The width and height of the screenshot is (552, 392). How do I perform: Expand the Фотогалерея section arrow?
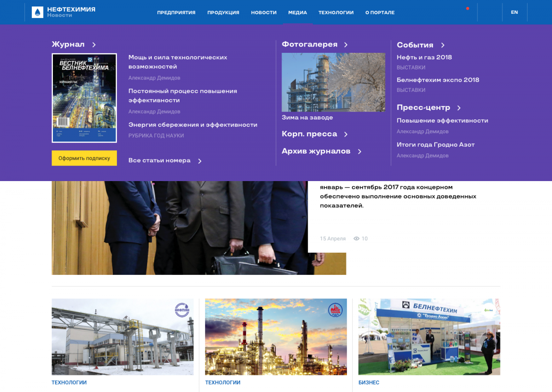tap(346, 45)
